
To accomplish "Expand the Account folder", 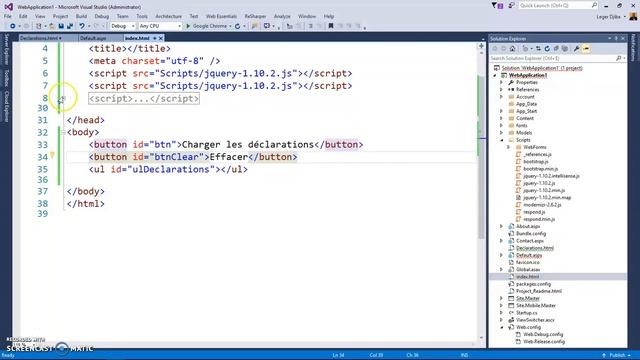I will [x=502, y=97].
